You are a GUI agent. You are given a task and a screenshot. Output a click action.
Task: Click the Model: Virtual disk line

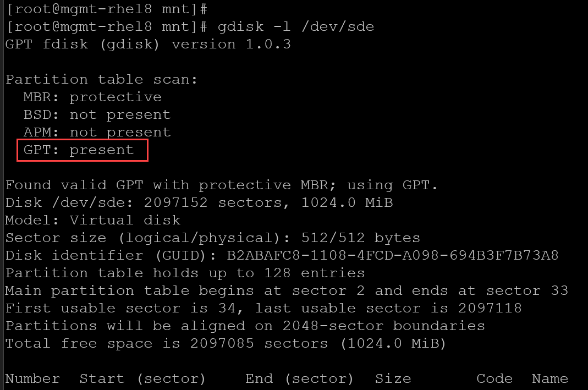point(93,221)
